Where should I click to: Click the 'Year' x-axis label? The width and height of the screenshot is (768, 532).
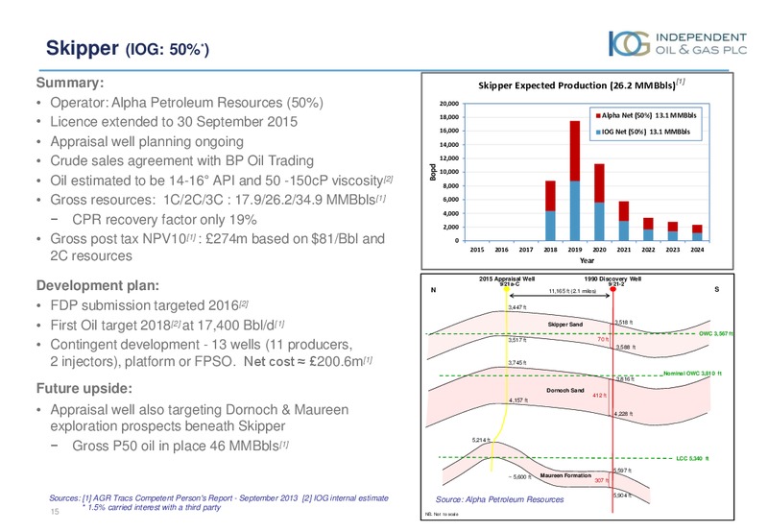pyautogui.click(x=587, y=260)
